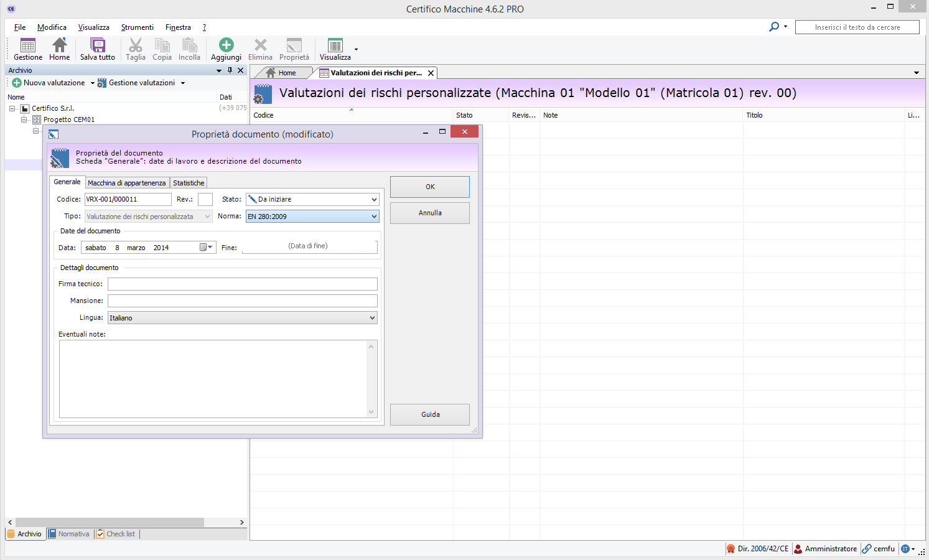This screenshot has width=929, height=560.
Task: Pin the Archivio panel
Action: [x=230, y=70]
